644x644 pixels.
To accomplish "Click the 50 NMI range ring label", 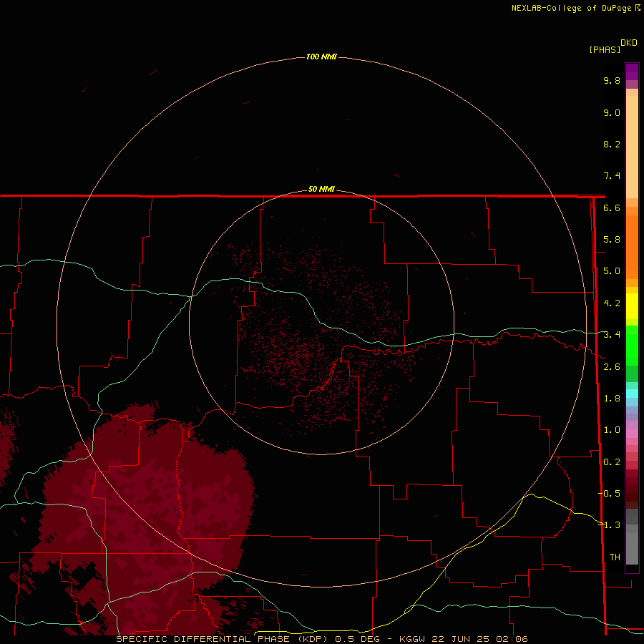I will (x=321, y=189).
